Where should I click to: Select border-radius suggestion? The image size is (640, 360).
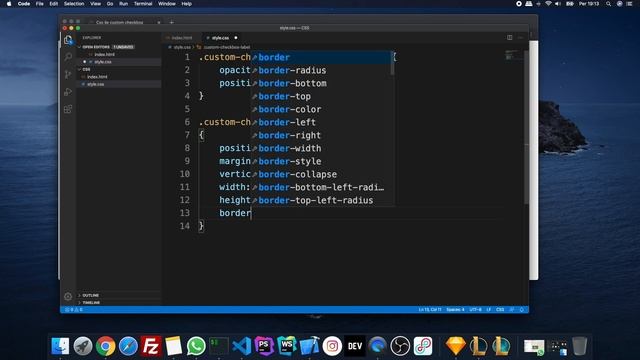coord(321,71)
